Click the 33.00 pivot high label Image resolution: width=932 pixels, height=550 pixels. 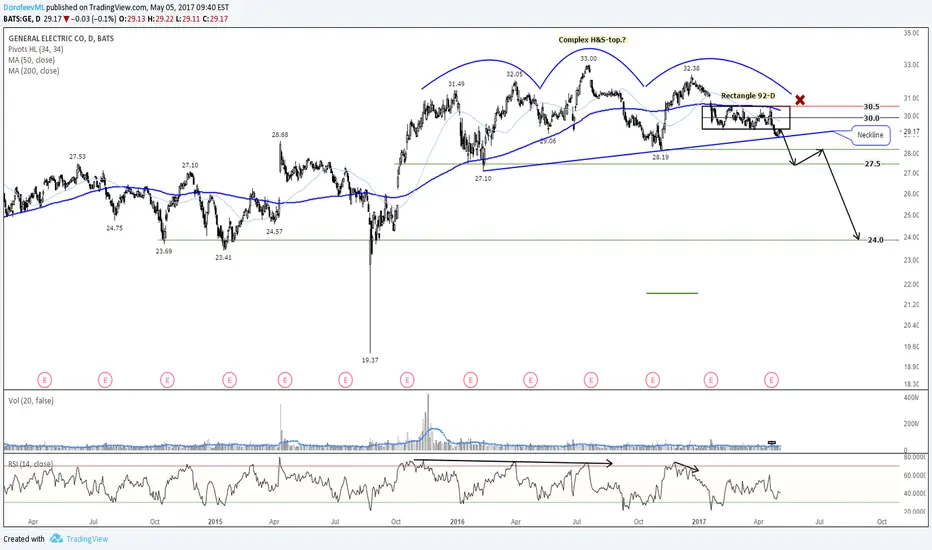pos(588,59)
